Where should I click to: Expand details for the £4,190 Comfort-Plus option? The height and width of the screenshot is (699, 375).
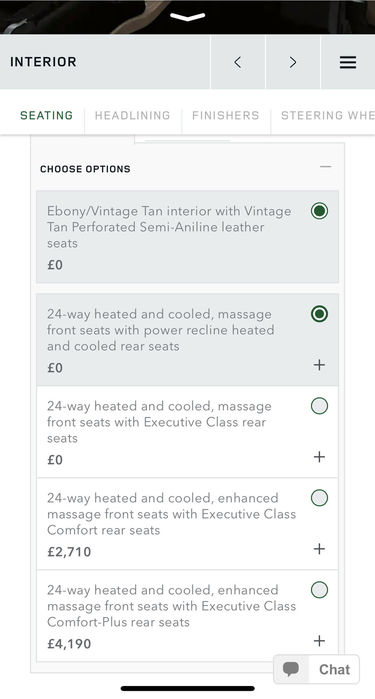319,641
